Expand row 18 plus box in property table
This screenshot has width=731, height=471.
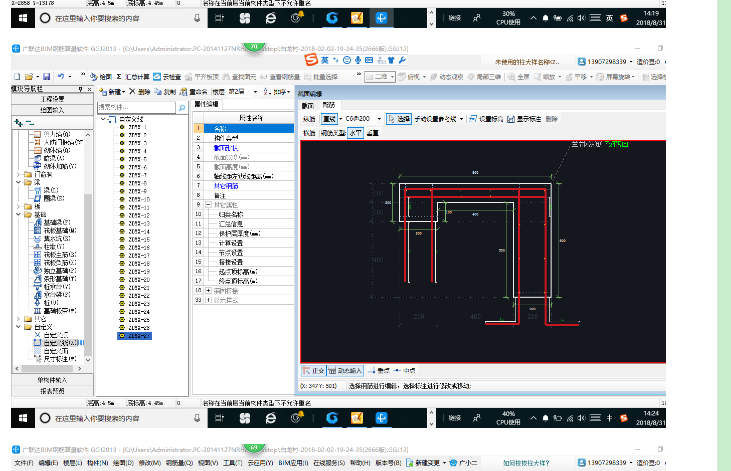pyautogui.click(x=208, y=290)
